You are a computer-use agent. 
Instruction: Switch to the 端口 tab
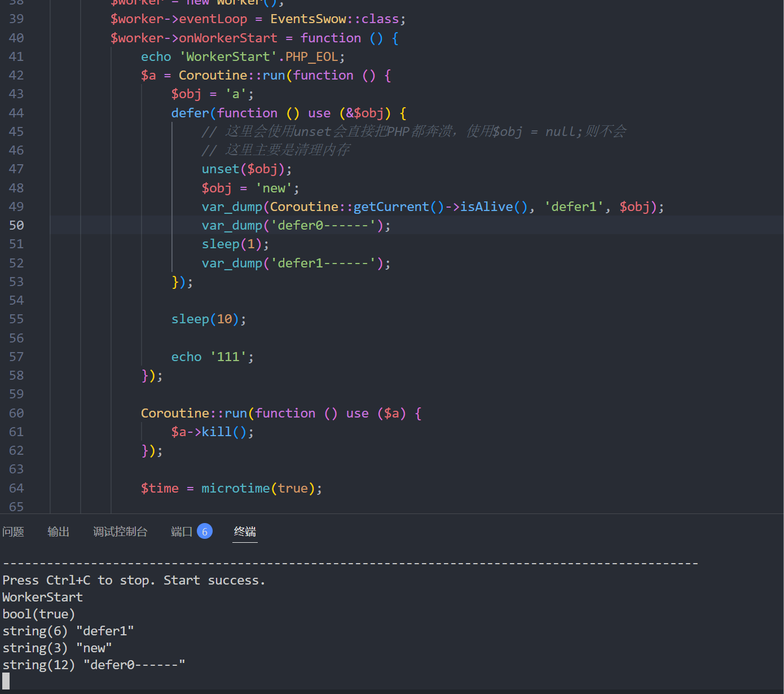tap(182, 532)
